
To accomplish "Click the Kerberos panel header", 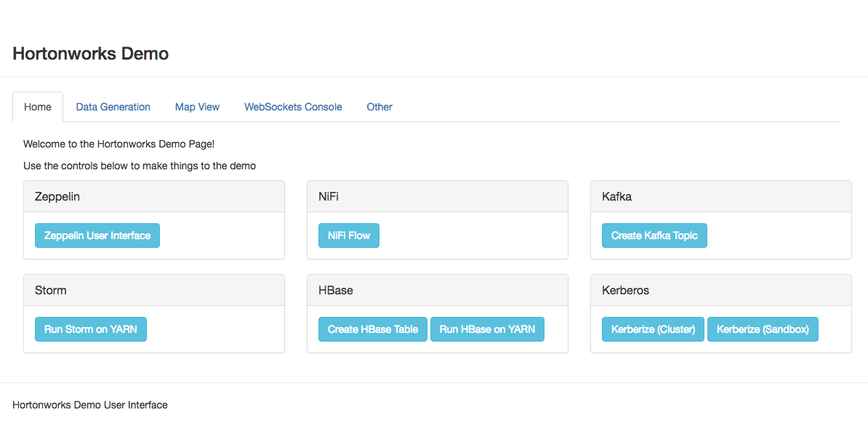I will [x=720, y=290].
